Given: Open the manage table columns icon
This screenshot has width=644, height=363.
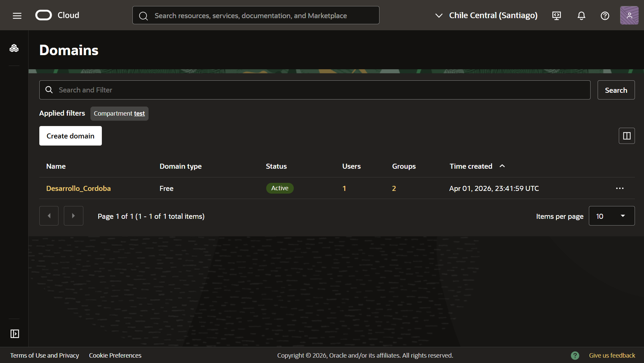Looking at the screenshot, I should pos(627,136).
